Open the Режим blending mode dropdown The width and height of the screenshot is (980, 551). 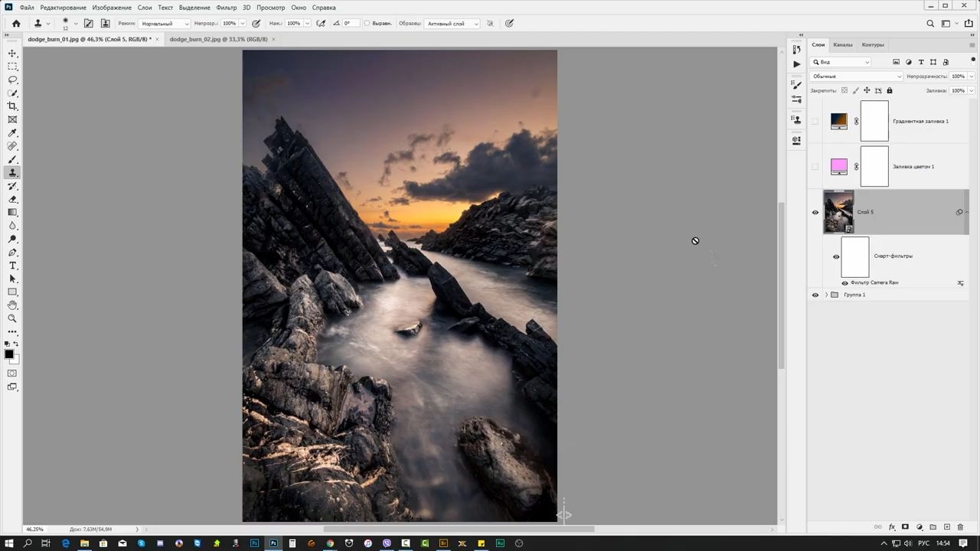point(165,24)
